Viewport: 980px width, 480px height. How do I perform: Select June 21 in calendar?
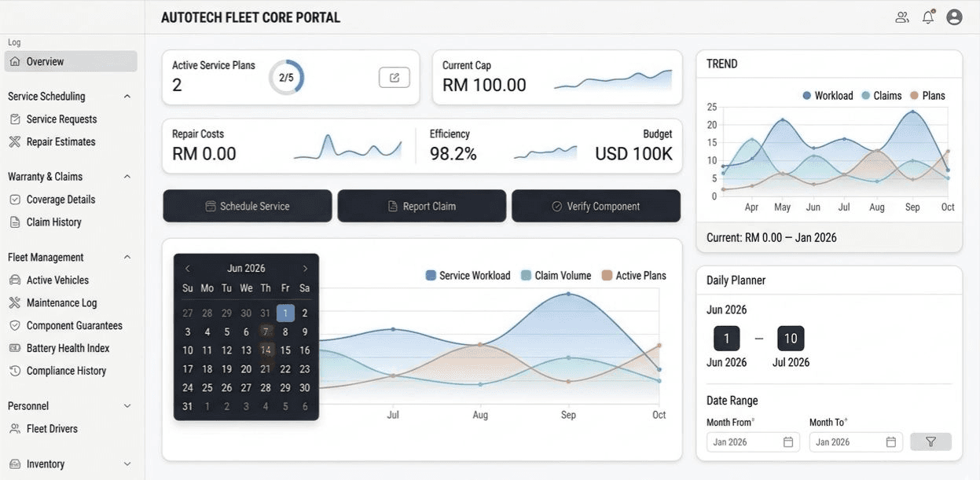[x=266, y=369]
